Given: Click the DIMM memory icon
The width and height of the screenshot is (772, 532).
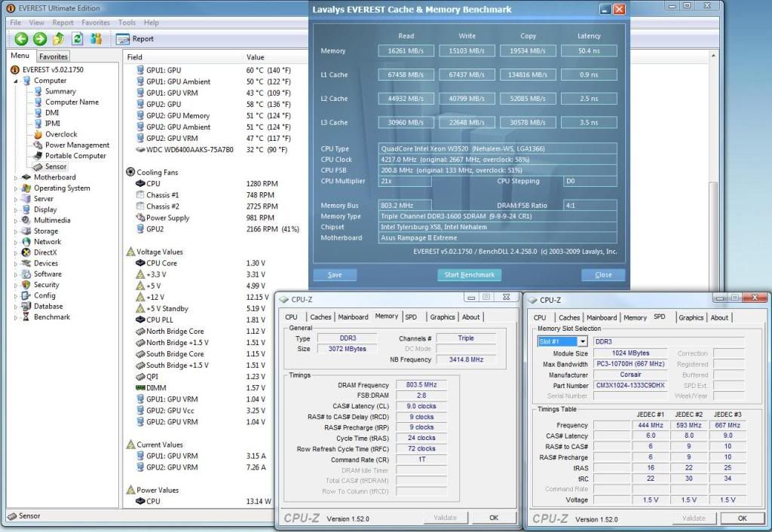Looking at the screenshot, I should pos(140,388).
